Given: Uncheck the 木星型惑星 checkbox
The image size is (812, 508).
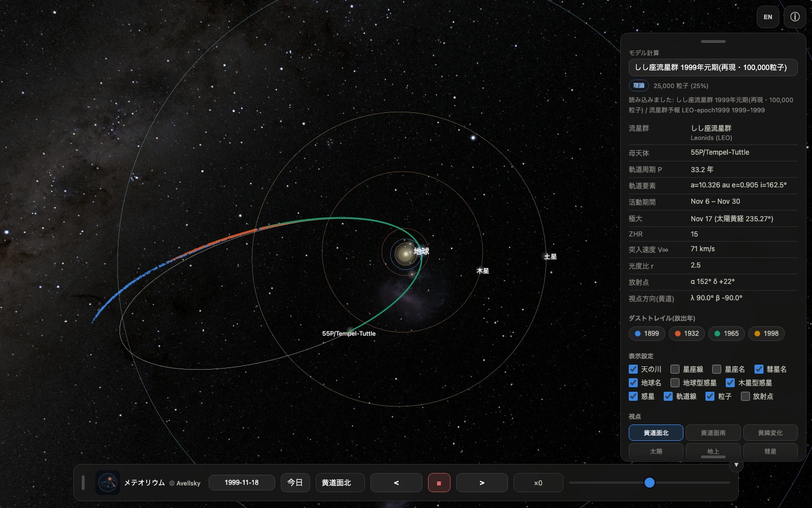Looking at the screenshot, I should [730, 383].
